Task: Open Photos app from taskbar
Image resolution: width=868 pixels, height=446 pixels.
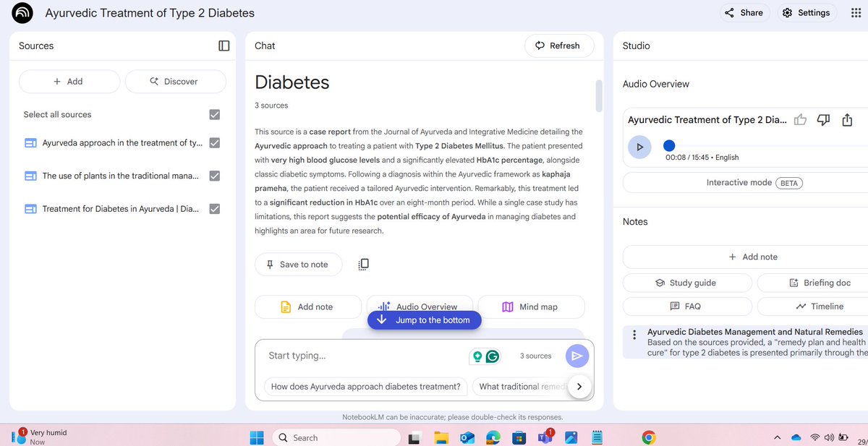Action: click(x=571, y=437)
